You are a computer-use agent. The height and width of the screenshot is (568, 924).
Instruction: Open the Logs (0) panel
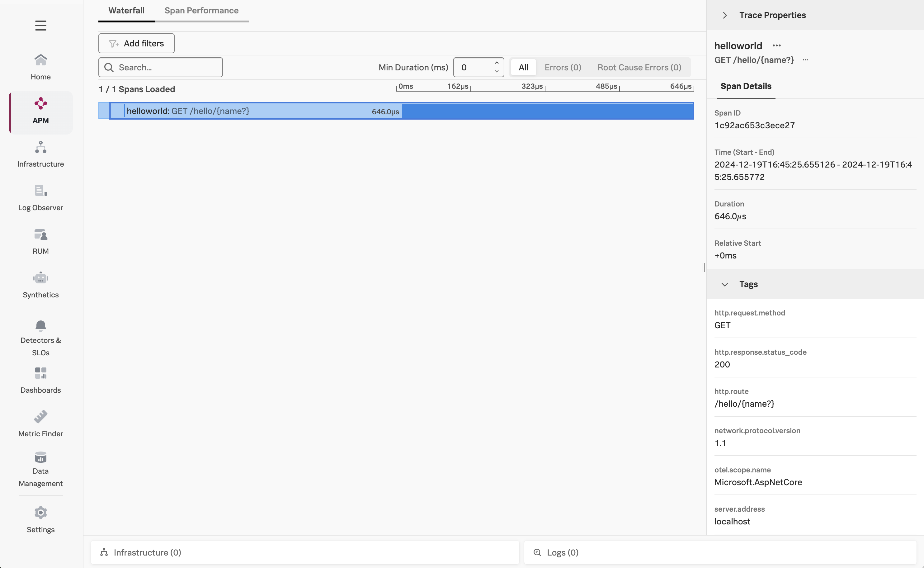click(562, 552)
